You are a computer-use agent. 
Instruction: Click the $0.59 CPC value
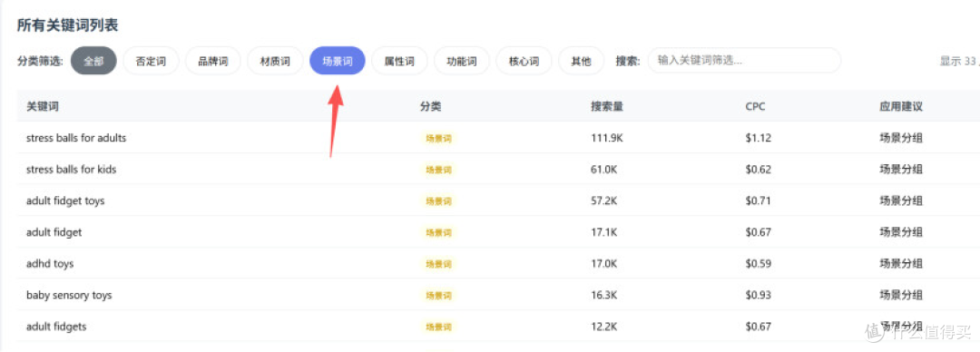758,263
